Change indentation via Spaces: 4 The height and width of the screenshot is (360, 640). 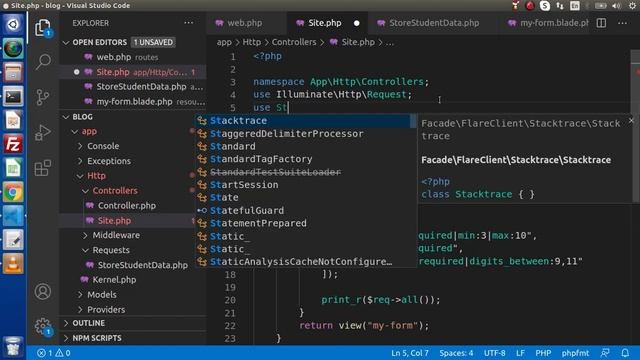(456, 353)
